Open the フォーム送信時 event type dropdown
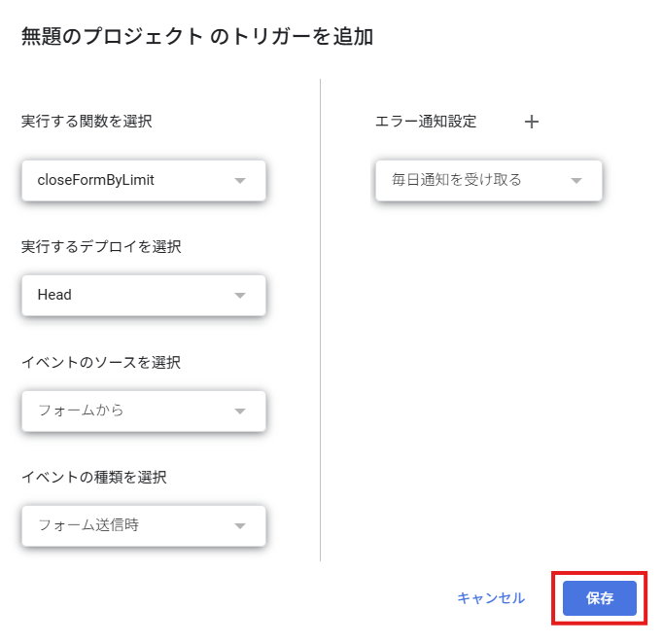 pos(144,526)
